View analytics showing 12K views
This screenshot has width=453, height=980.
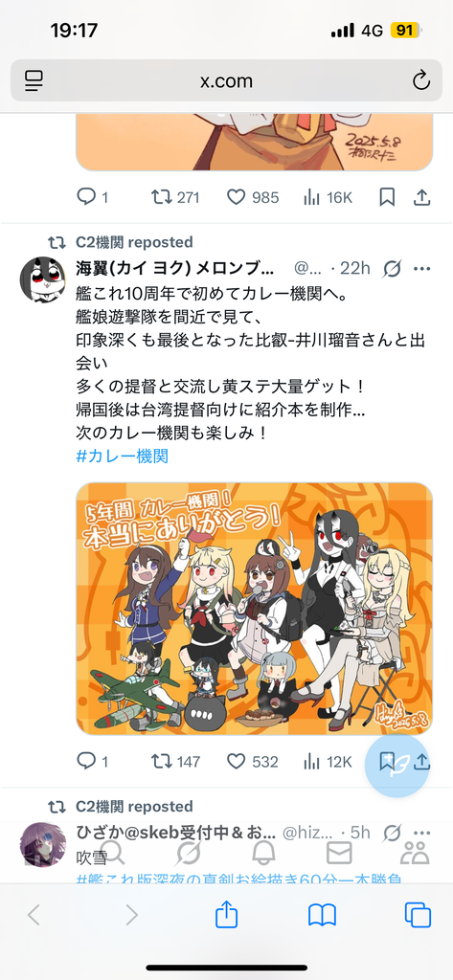coord(328,761)
